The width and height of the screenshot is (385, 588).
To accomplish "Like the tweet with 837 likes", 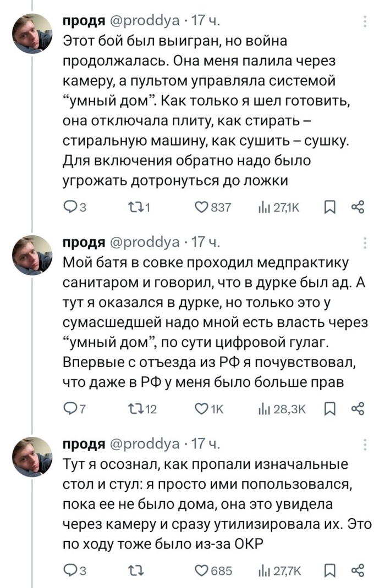I will tap(203, 207).
